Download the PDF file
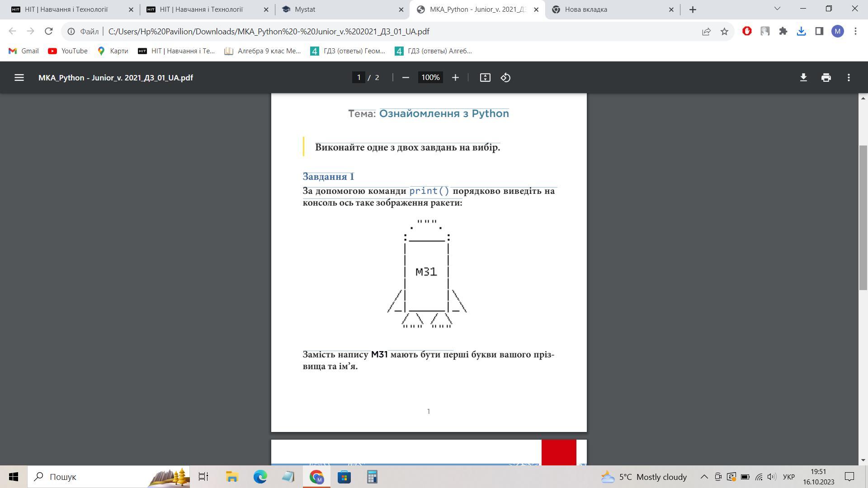Image resolution: width=868 pixels, height=488 pixels. tap(803, 78)
